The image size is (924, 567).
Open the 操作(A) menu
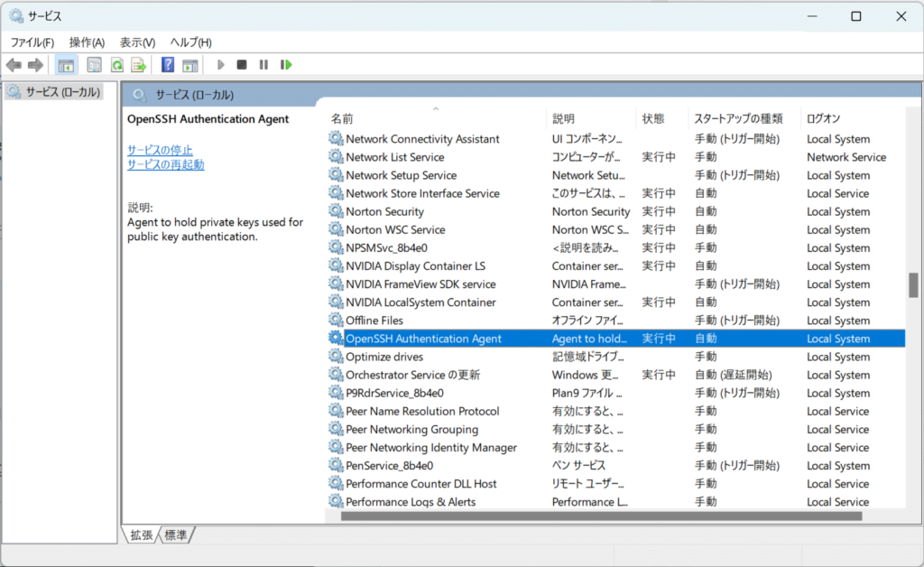87,42
